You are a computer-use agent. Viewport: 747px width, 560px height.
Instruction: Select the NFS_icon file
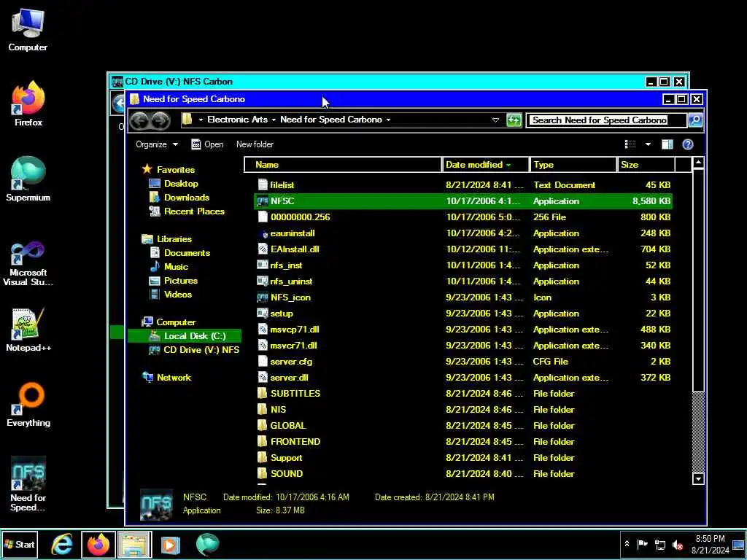pos(463,297)
